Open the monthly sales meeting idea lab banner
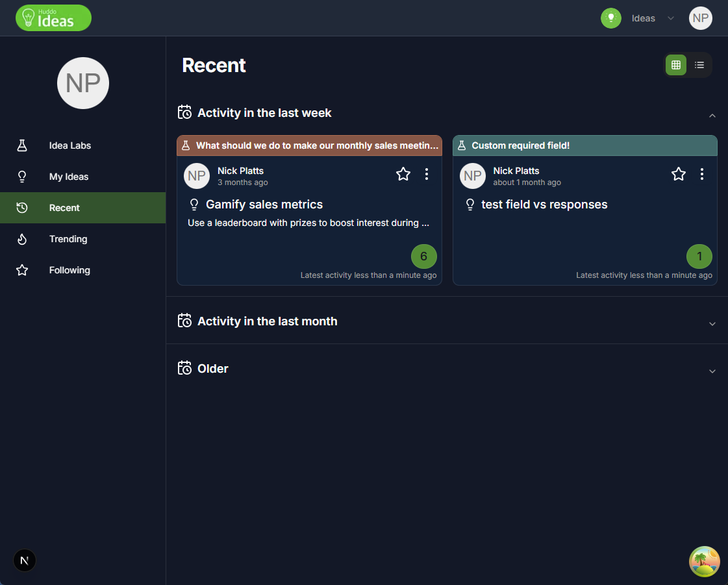 click(309, 145)
